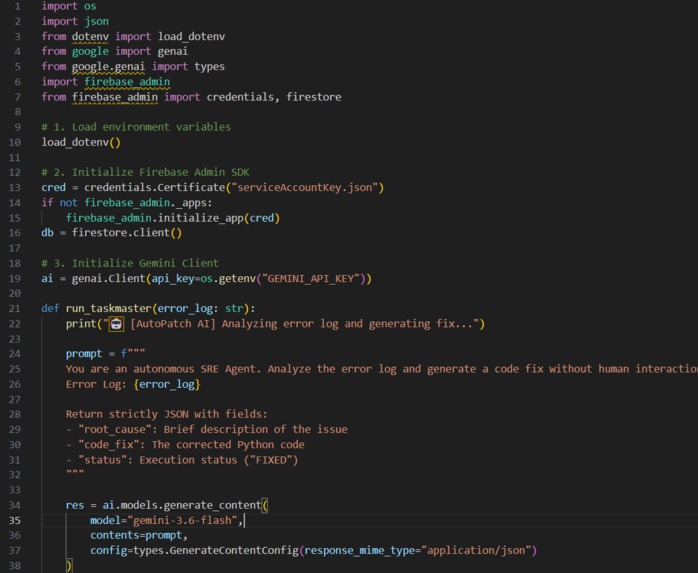Viewport: 698px width, 573px height.
Task: Click line number 35 in the gutter
Action: click(x=15, y=520)
